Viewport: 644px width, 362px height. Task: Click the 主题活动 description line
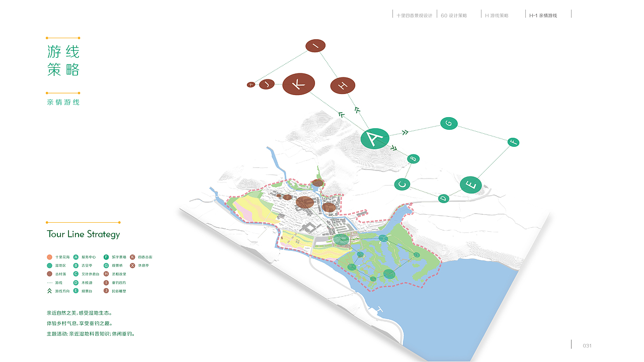point(91,334)
